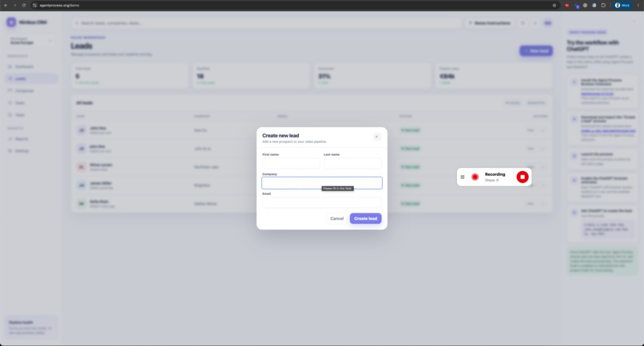Screen dimensions: 644x346
Task: Open the browser three-dot menu
Action: (638, 6)
